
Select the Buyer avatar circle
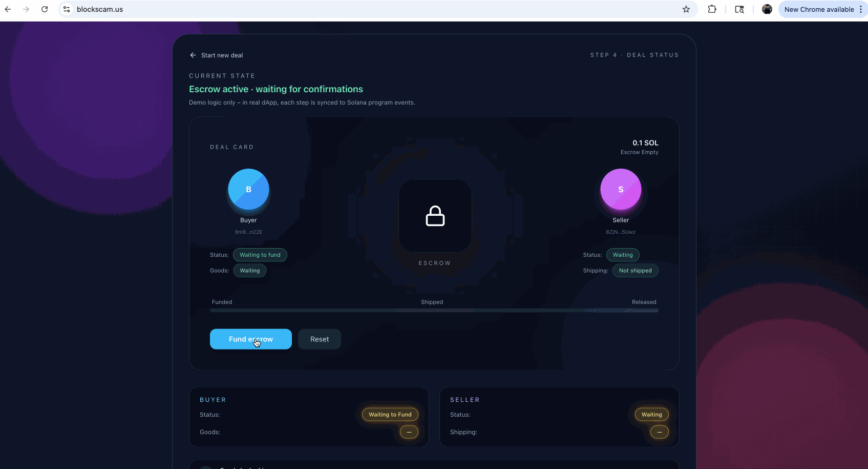point(248,189)
